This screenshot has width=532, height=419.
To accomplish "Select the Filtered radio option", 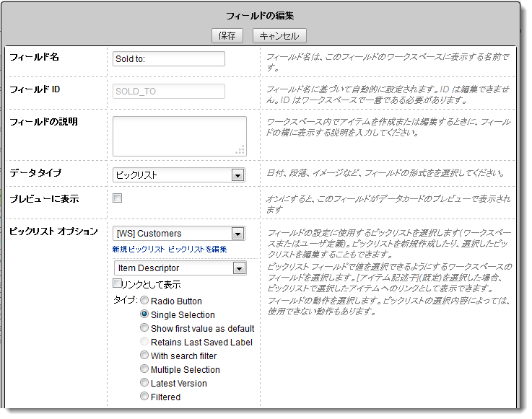I will [x=144, y=397].
